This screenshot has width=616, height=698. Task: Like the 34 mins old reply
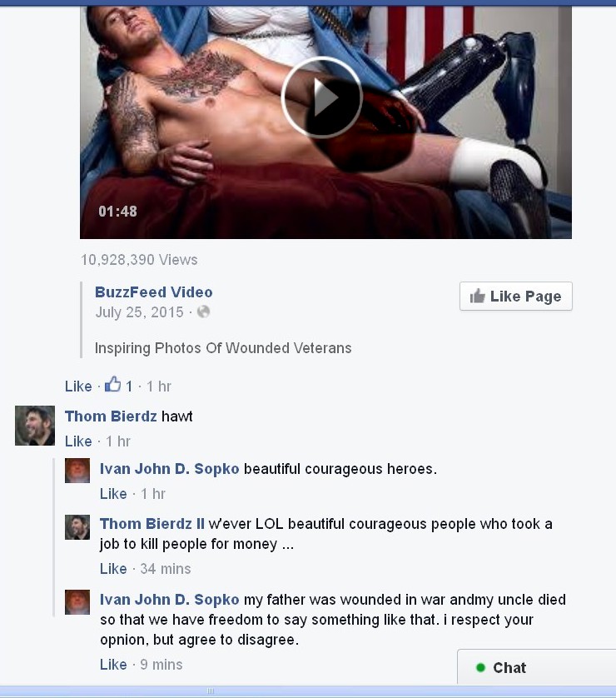tap(113, 568)
